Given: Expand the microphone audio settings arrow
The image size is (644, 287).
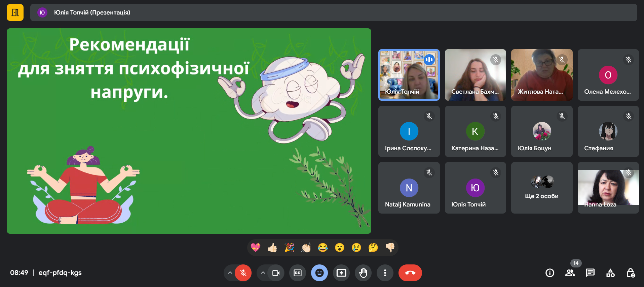Looking at the screenshot, I should click(230, 273).
